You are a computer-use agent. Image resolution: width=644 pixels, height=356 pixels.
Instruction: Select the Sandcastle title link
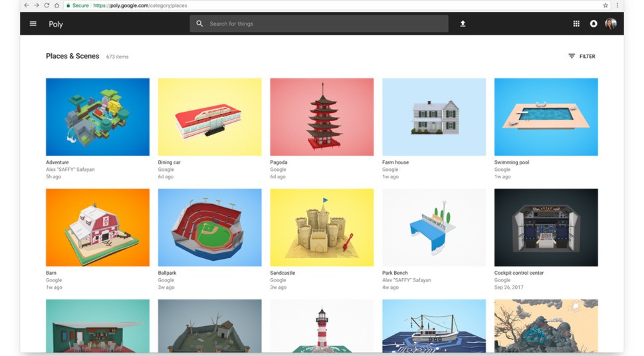click(282, 273)
